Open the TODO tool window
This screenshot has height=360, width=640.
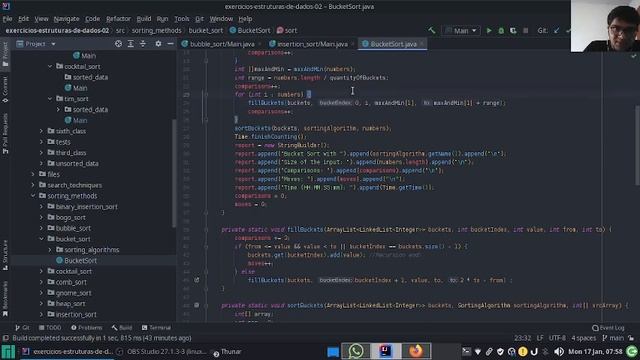50,327
